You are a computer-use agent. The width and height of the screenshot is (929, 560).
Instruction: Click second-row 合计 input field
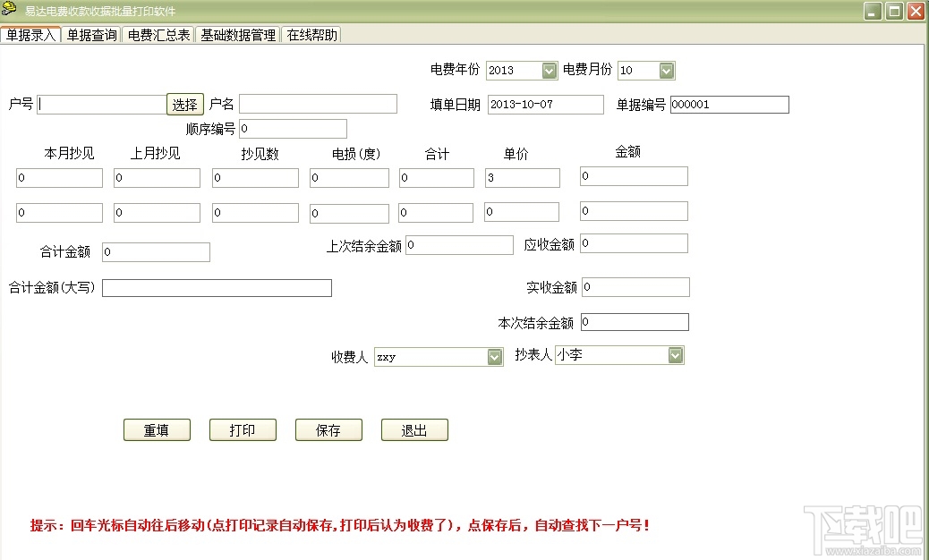click(x=436, y=213)
